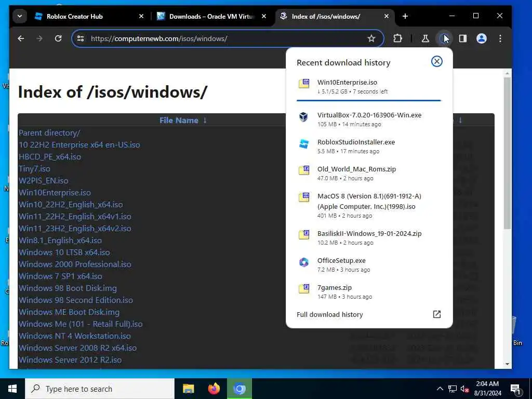
Task: Click Win10_22H2_English_x64.iso link
Action: pyautogui.click(x=71, y=205)
